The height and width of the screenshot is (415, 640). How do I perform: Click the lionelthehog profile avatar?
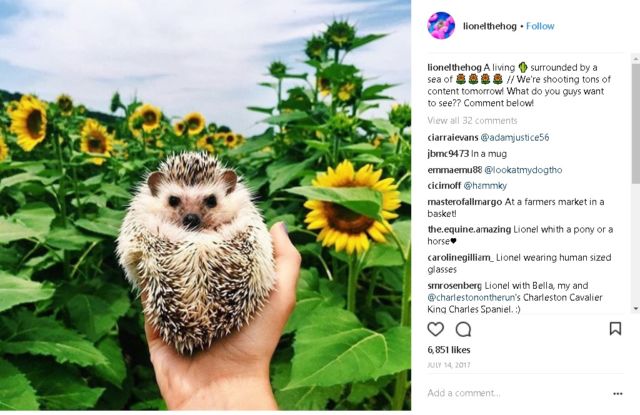(x=441, y=25)
